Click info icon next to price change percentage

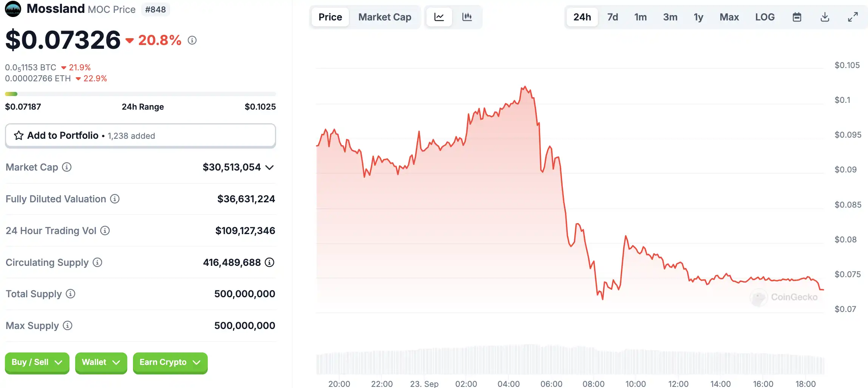coord(192,40)
